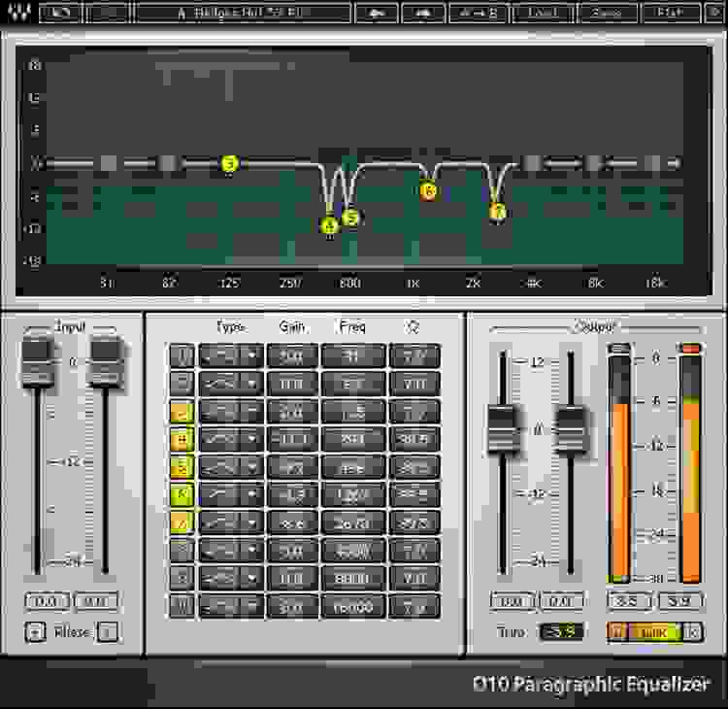Click the left Output fader handle

503,429
